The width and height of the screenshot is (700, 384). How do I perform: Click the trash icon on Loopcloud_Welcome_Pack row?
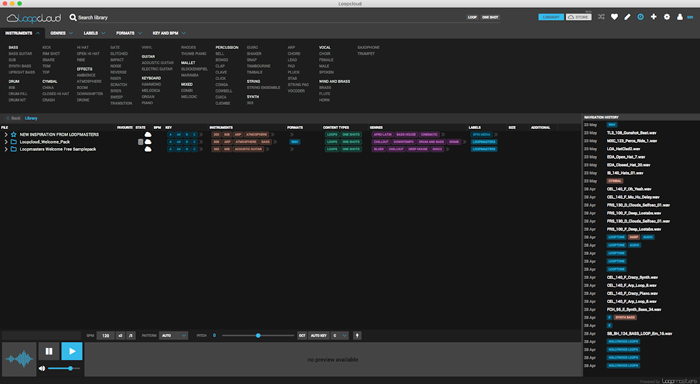[x=140, y=142]
